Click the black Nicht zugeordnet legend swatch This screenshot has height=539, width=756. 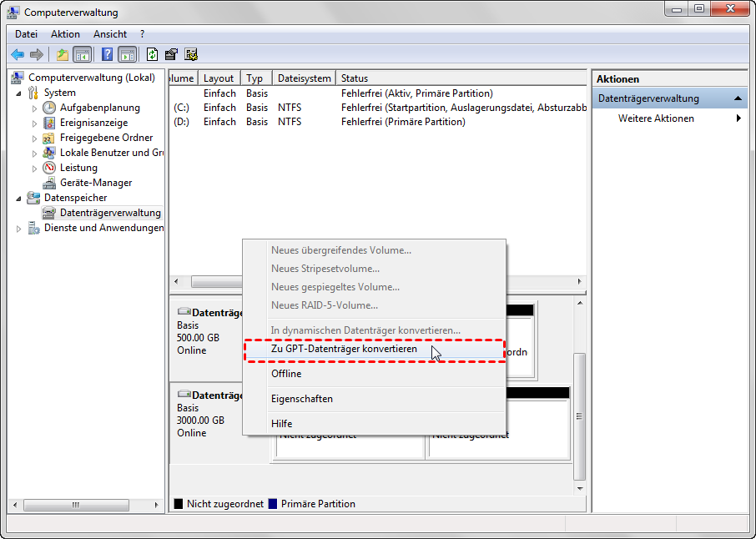[179, 504]
